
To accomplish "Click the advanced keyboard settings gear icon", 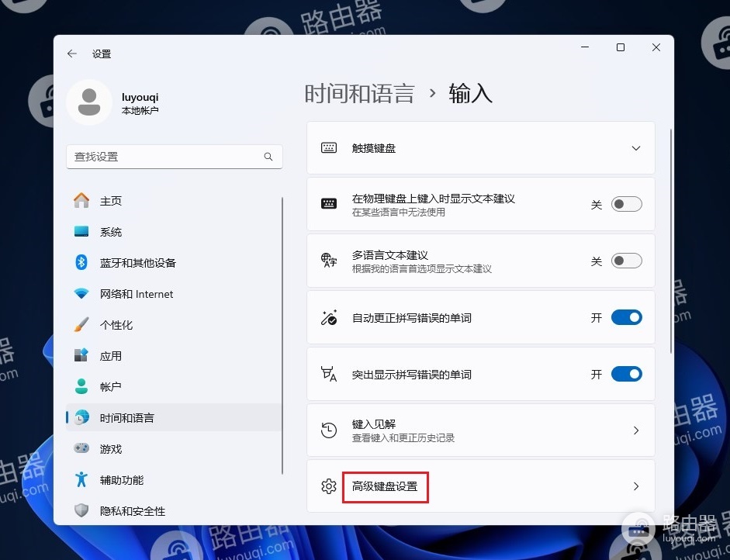I will (x=329, y=486).
